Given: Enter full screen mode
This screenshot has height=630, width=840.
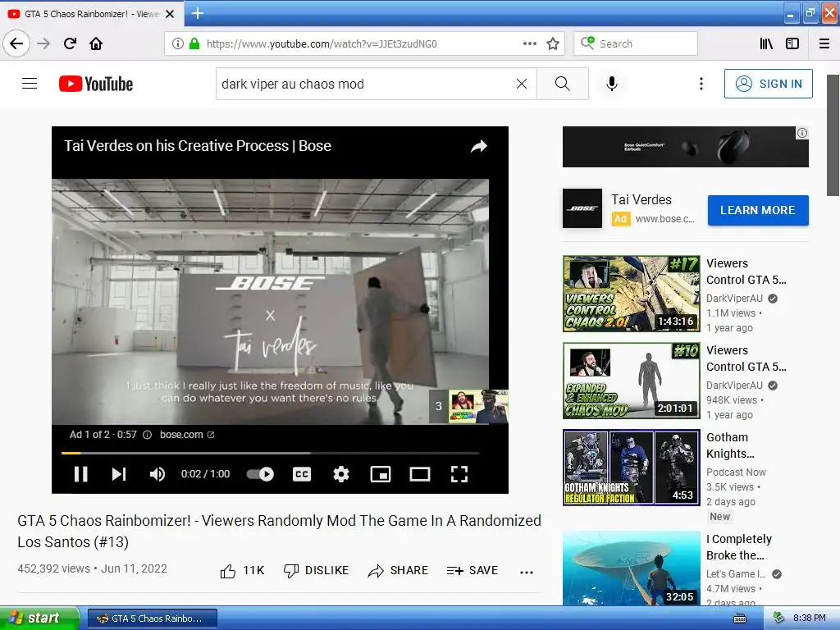Looking at the screenshot, I should (x=459, y=474).
